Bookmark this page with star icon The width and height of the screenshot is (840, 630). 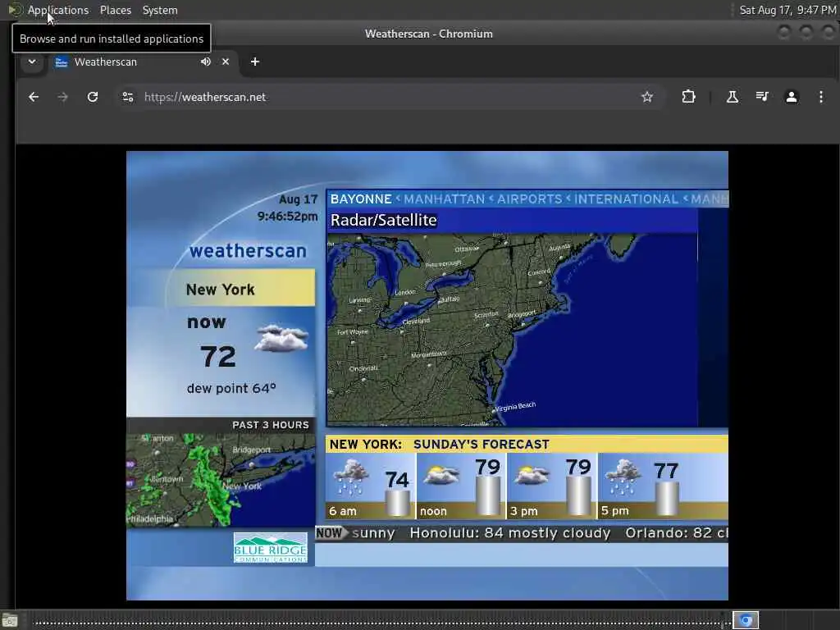(647, 97)
